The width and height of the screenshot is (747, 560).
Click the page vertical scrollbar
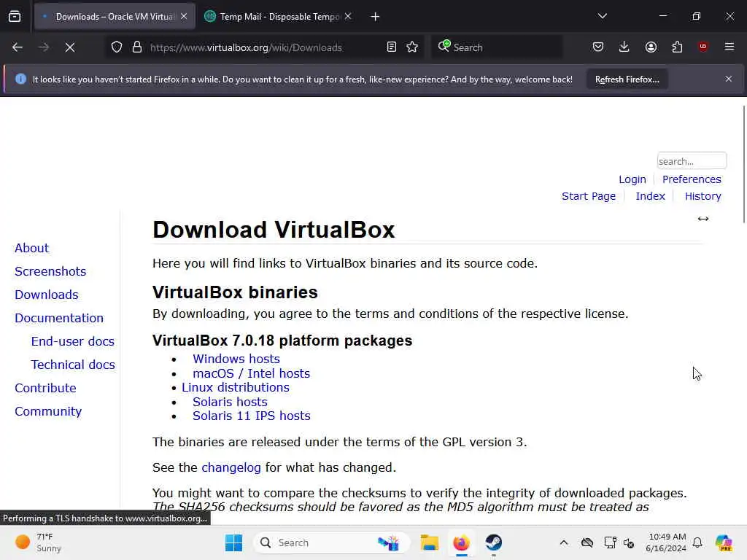pos(743,164)
